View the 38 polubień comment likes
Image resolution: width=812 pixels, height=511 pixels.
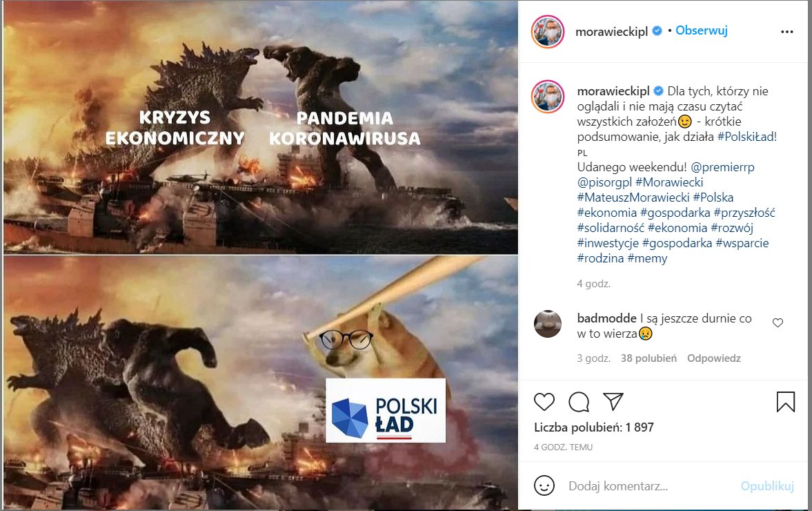coord(649,358)
